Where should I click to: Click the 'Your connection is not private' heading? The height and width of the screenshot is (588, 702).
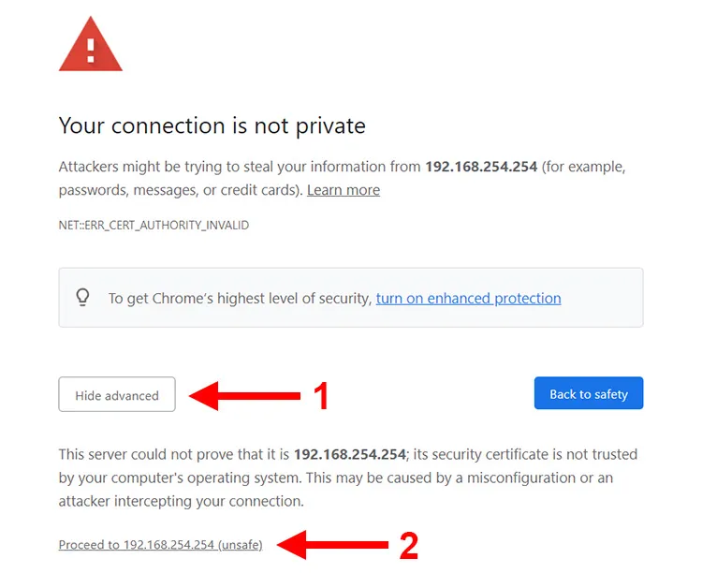[x=212, y=125]
